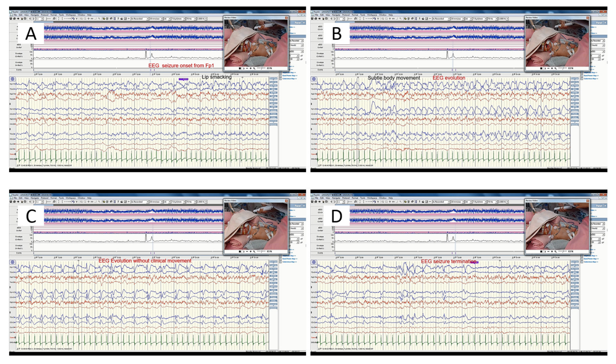
Task: Click the minus zoom icon in panel A video window
Action: [247, 68]
